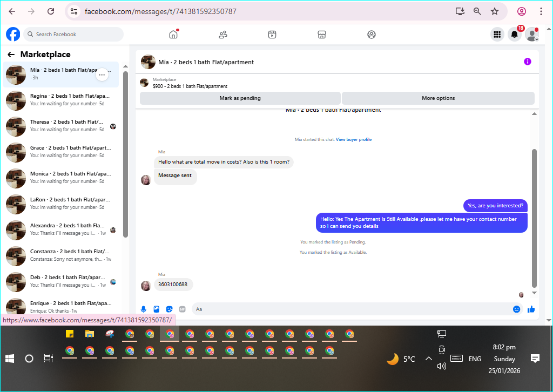Install app icon in address bar
Image resolution: width=553 pixels, height=392 pixels.
point(460,11)
